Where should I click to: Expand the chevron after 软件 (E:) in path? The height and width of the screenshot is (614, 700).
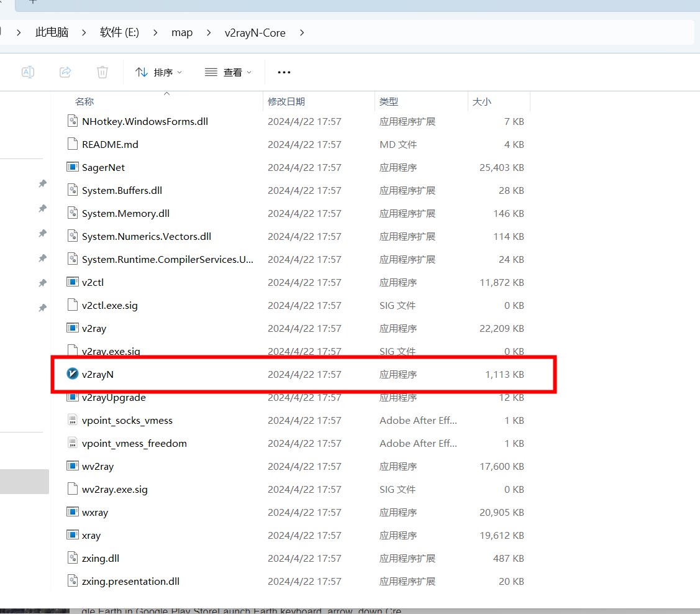155,32
